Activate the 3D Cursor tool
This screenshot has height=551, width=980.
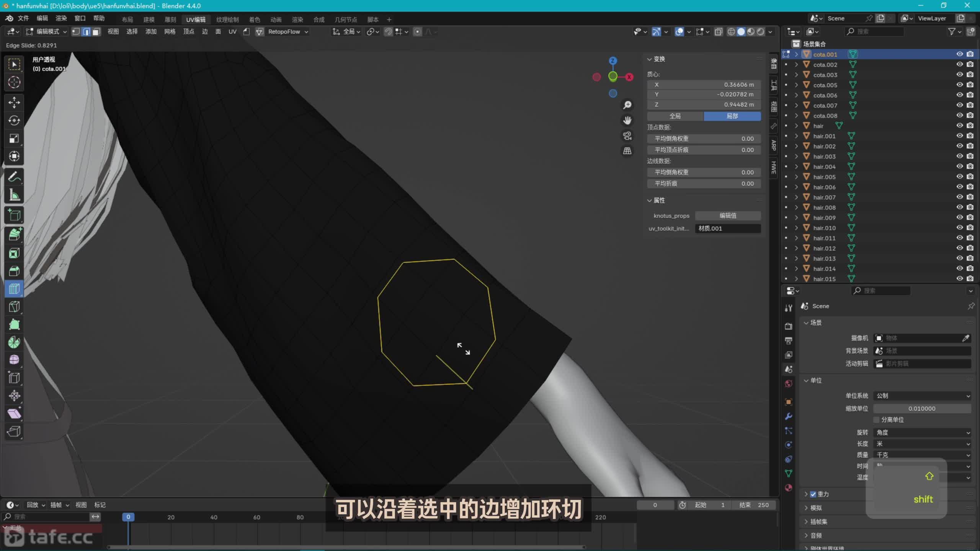(14, 82)
